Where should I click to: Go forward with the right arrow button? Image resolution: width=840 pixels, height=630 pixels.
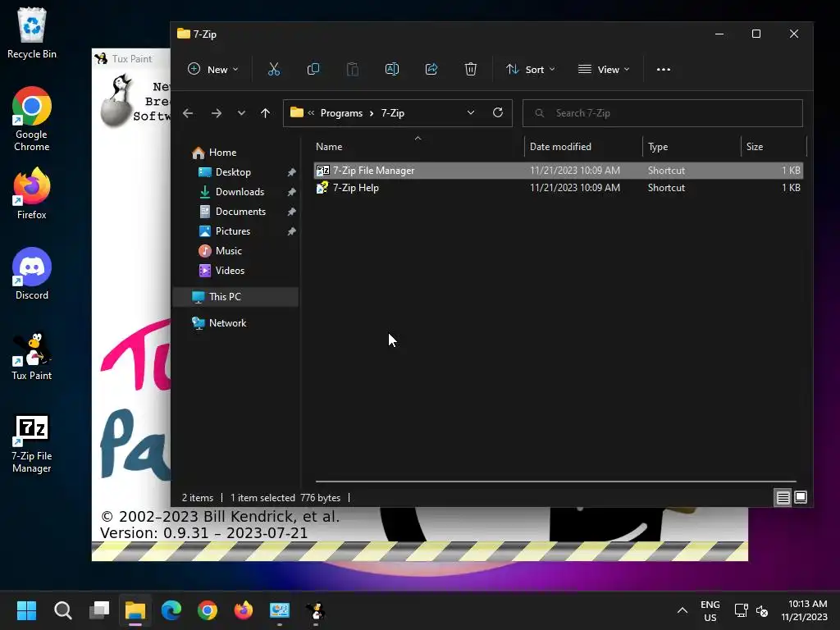[217, 113]
